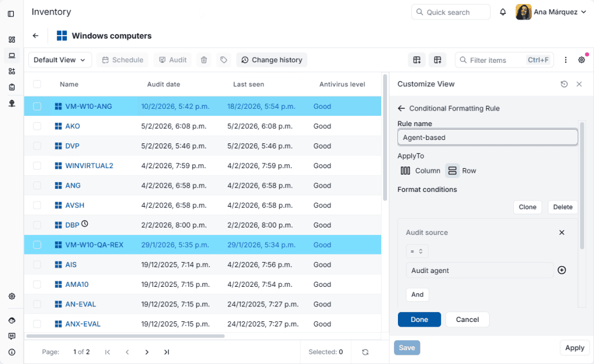Click the Clone button
This screenshot has width=594, height=364.
pyautogui.click(x=528, y=207)
